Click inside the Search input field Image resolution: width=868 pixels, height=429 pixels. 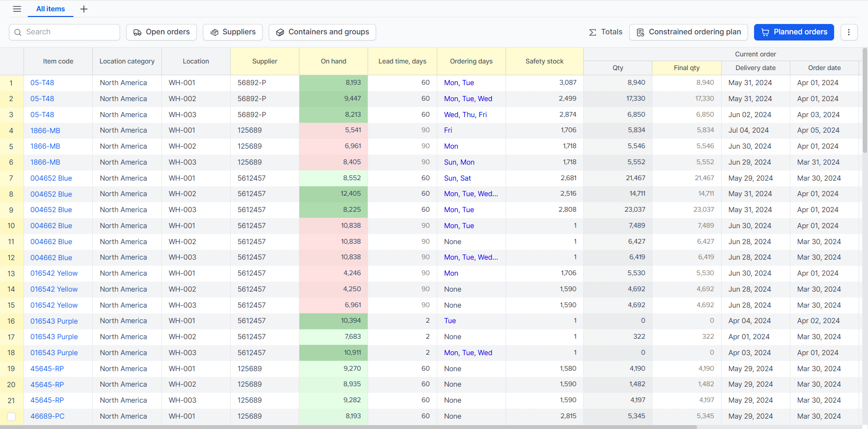click(x=64, y=32)
